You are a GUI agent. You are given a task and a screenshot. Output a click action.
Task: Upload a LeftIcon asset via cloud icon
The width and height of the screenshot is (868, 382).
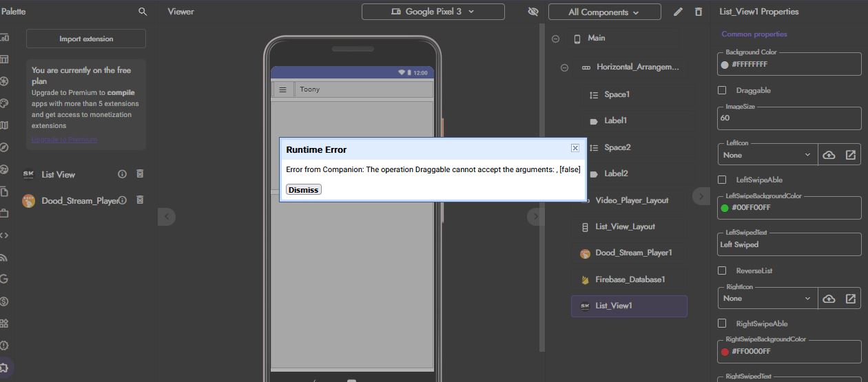click(x=829, y=155)
